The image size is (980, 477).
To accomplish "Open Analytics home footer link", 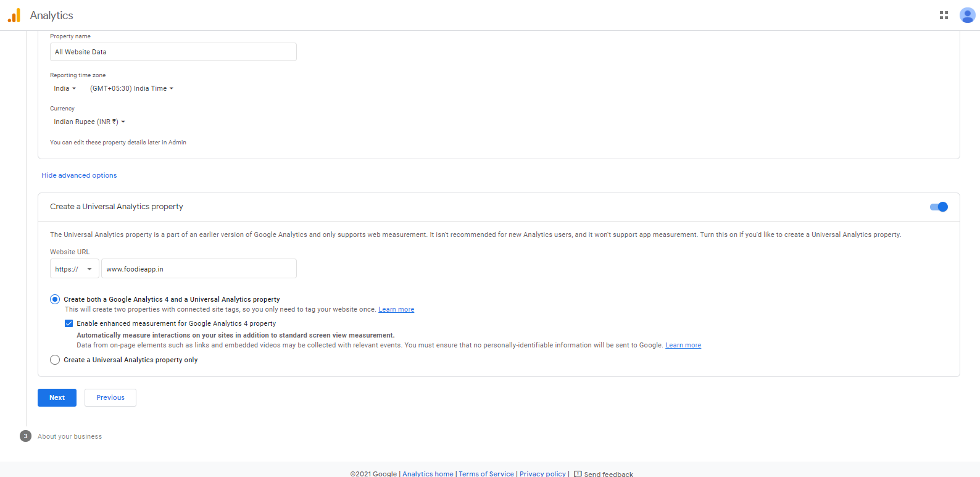I will [428, 474].
